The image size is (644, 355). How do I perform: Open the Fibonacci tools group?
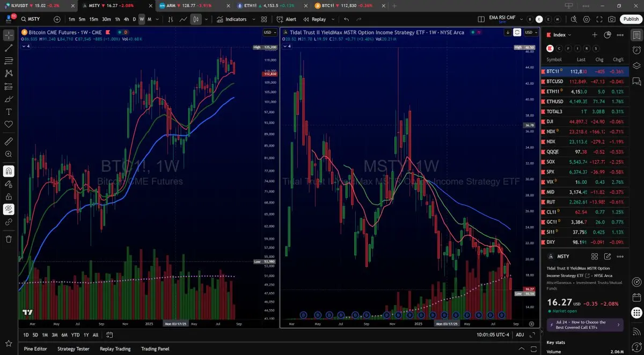(9, 60)
